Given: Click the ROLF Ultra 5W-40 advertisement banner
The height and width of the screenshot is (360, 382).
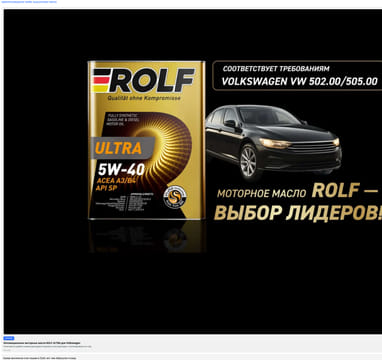Looking at the screenshot, I should click(193, 171).
